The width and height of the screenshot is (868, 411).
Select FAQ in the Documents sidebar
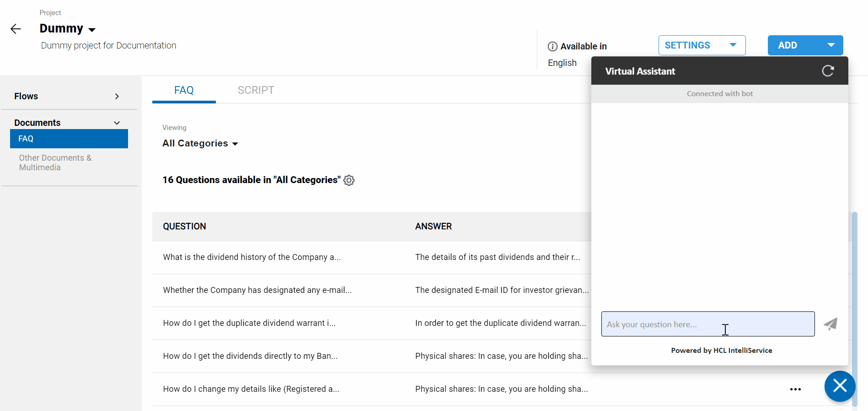(69, 139)
